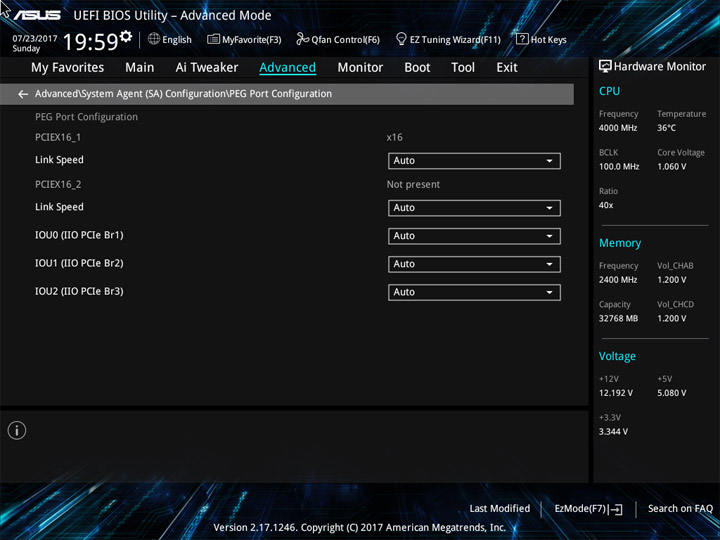Click the Hot Keys question mark icon
The image size is (720, 540).
522,39
